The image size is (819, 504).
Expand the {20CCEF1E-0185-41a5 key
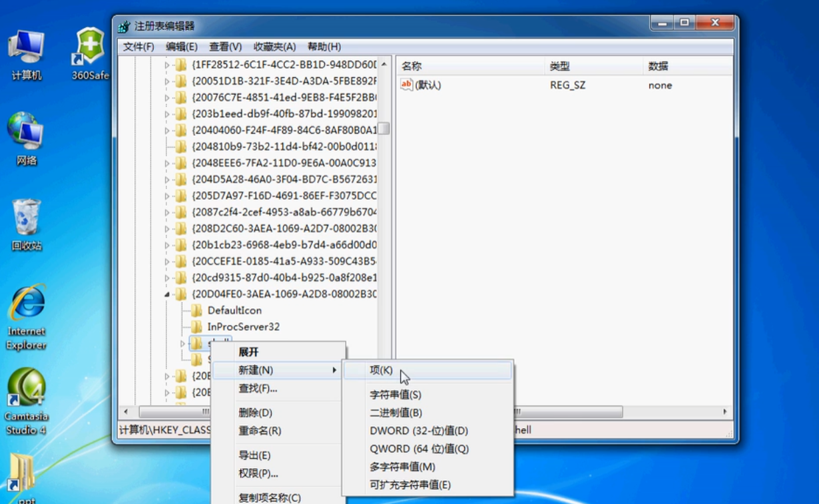pyautogui.click(x=167, y=262)
